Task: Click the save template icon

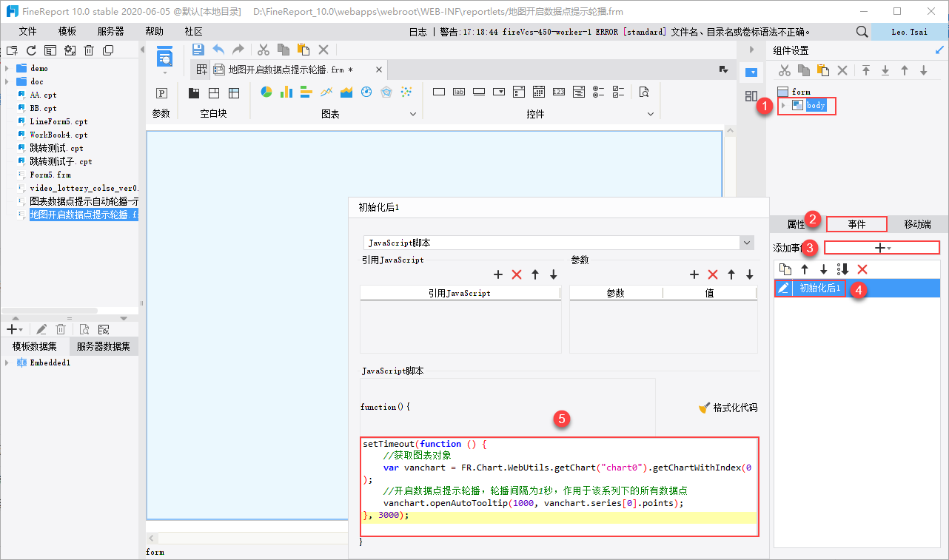Action: click(198, 50)
